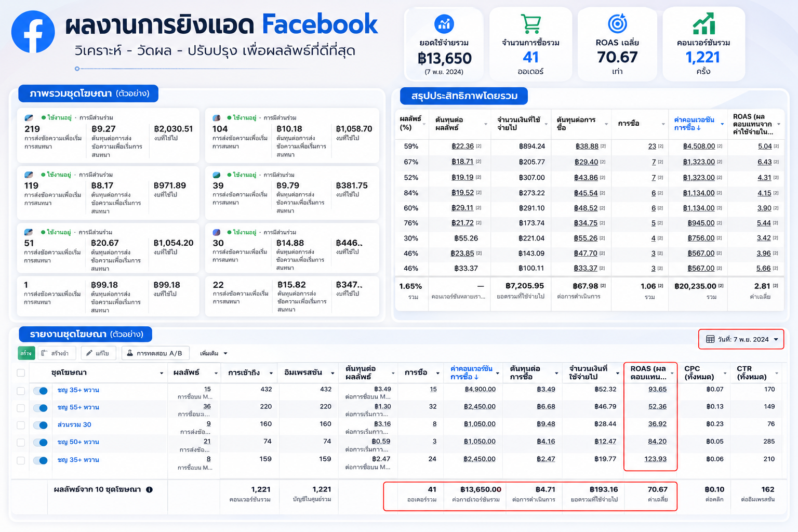This screenshot has height=532, width=798.
Task: Click the การทดสอบ A/B button
Action: pos(155,353)
